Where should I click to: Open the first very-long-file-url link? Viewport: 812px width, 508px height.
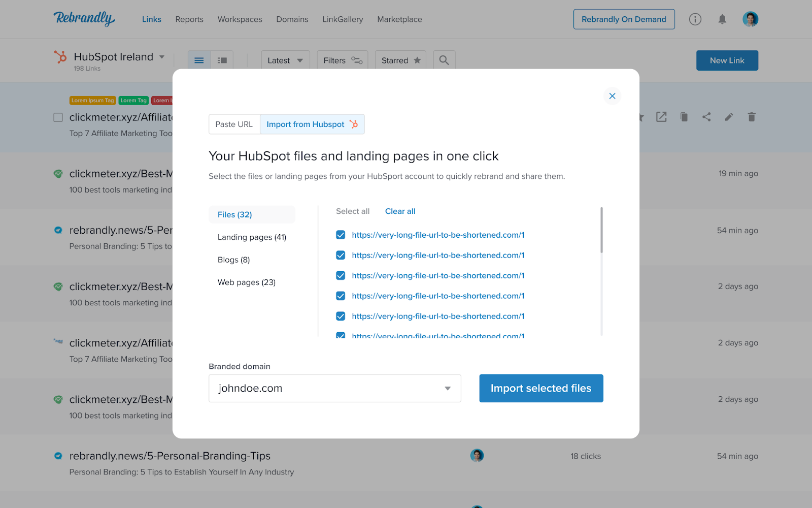438,235
